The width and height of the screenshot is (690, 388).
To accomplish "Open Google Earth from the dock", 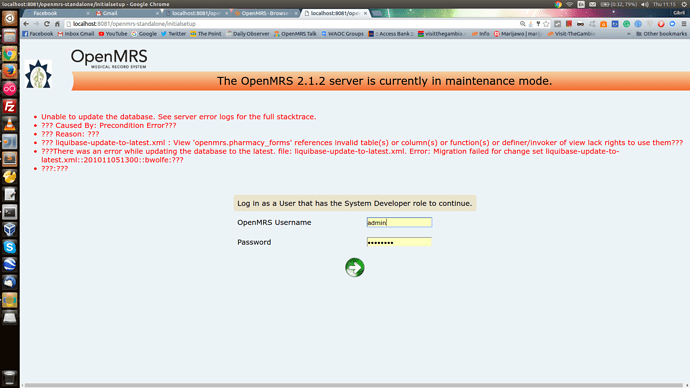I will (10, 265).
